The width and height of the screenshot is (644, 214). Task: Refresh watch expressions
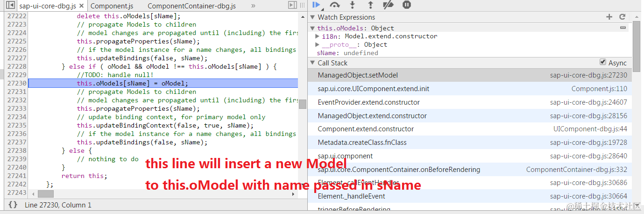(622, 17)
